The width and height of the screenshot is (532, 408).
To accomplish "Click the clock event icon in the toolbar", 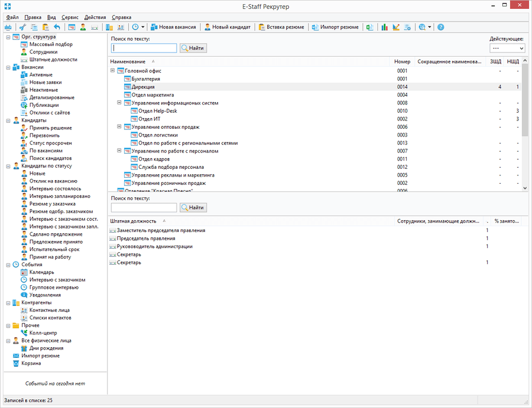I will click(x=135, y=27).
